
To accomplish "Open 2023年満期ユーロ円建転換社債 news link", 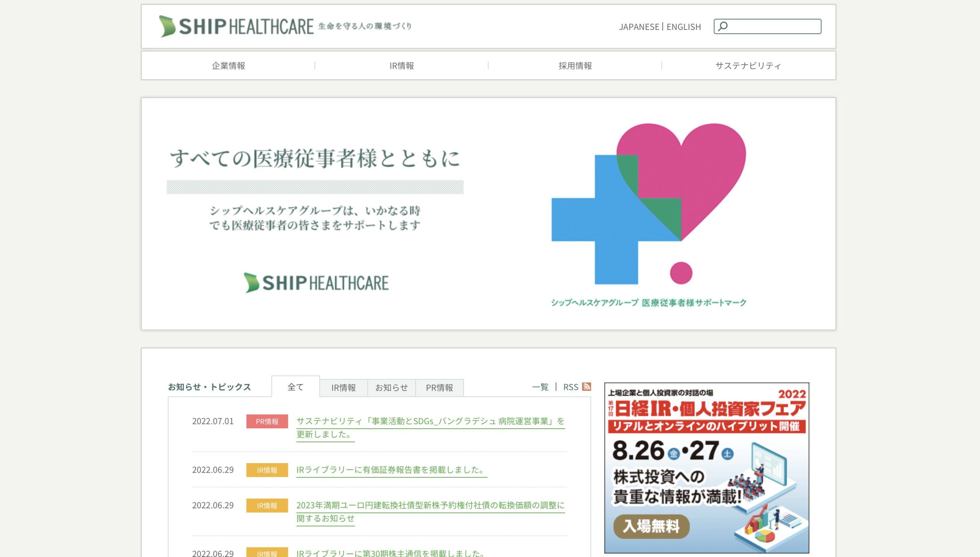I will (x=430, y=512).
